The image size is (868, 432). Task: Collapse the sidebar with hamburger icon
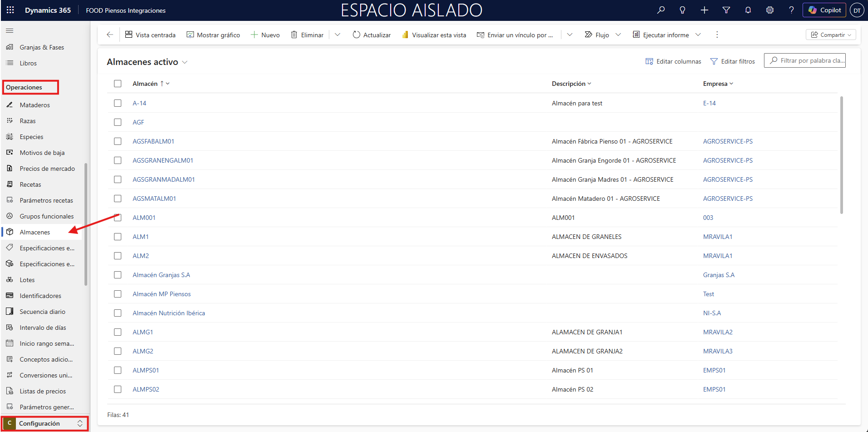(x=10, y=30)
